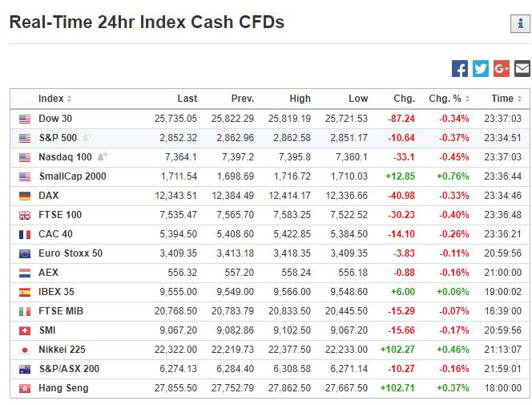
Task: Share via the Twitter icon
Action: click(481, 69)
